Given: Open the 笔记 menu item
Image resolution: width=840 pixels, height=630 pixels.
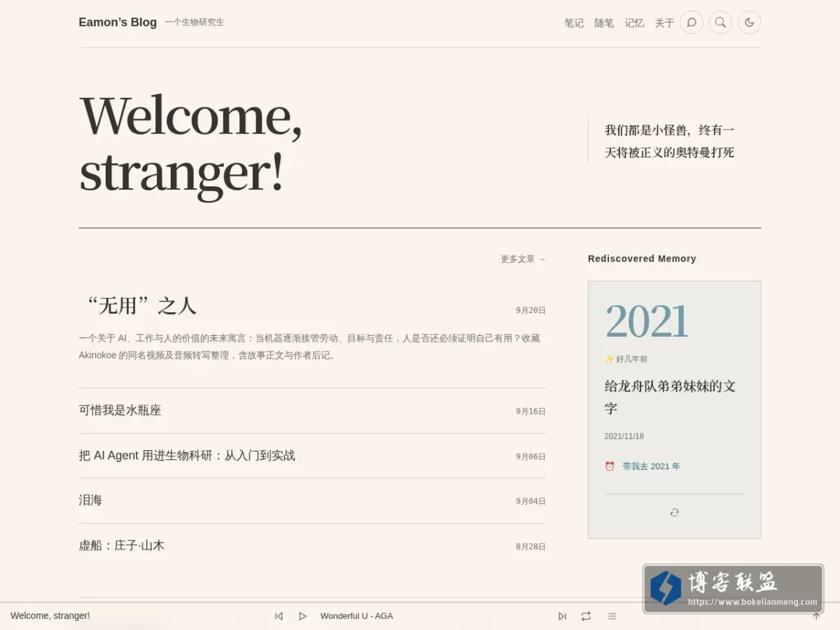Looking at the screenshot, I should click(574, 23).
